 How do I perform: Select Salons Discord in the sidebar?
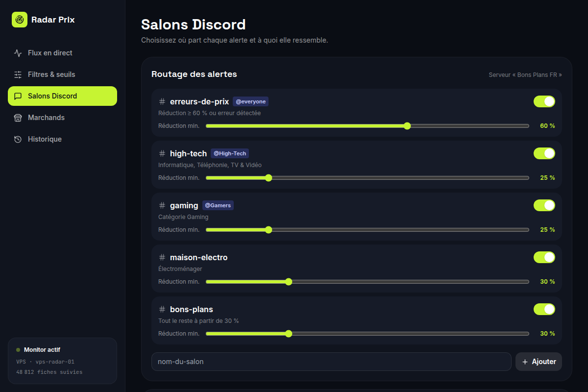click(x=62, y=96)
